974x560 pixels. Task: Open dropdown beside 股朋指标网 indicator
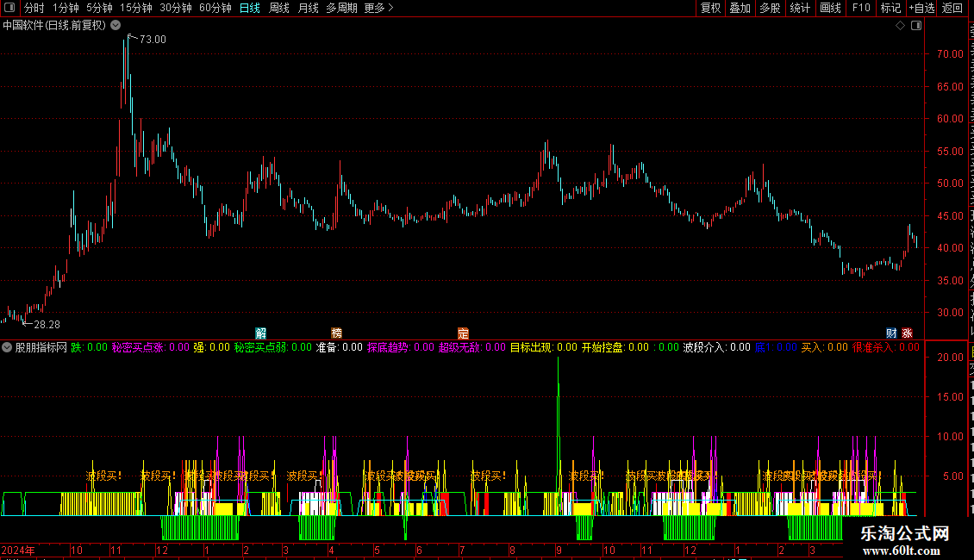pos(7,348)
